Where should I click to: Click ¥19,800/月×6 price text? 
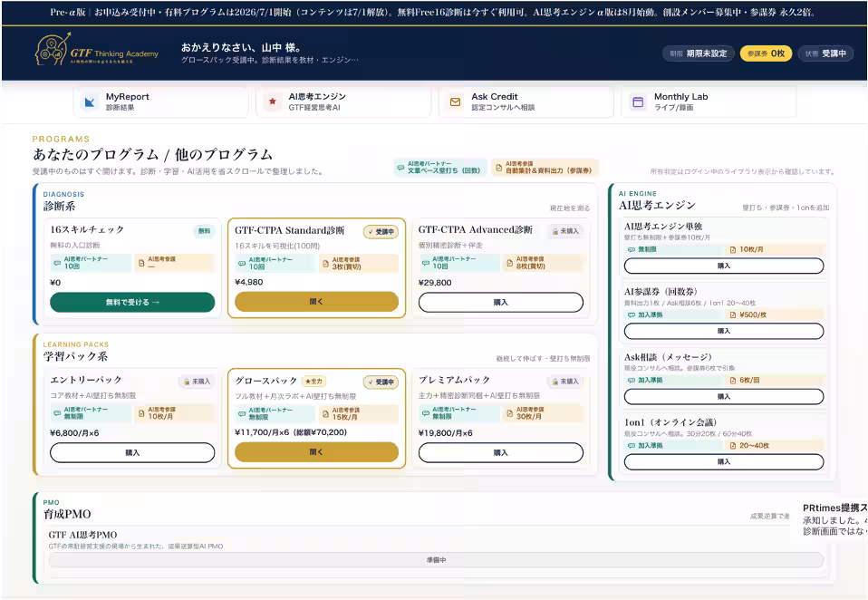[x=446, y=433]
